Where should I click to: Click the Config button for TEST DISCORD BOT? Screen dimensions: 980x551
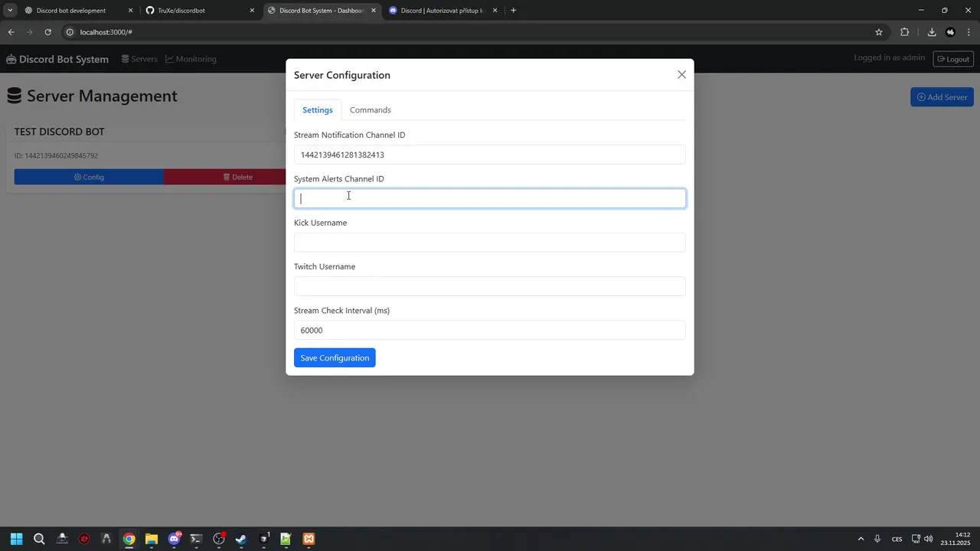point(89,177)
